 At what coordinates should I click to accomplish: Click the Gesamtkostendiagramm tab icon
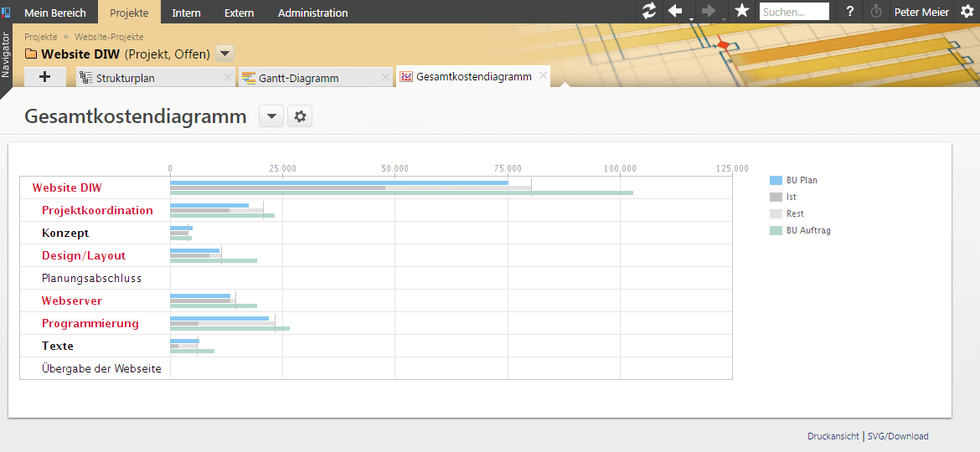tap(406, 77)
